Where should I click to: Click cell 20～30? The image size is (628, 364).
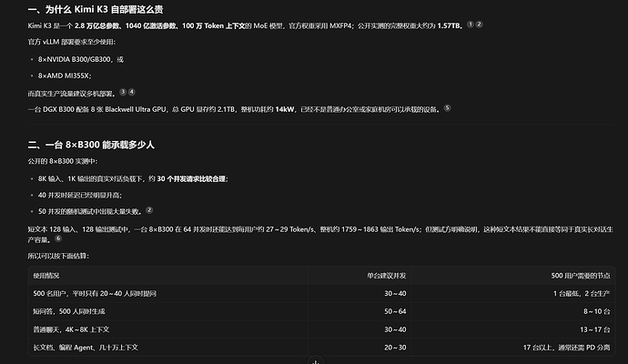395,348
